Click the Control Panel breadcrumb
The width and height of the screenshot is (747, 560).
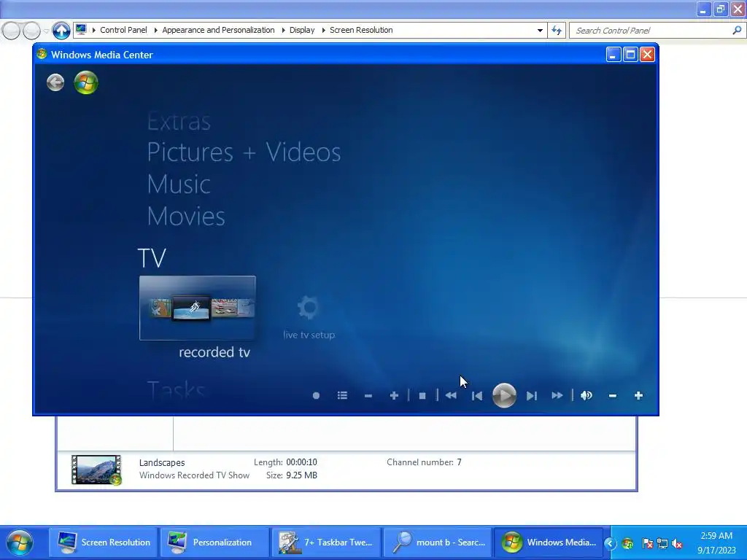(123, 30)
